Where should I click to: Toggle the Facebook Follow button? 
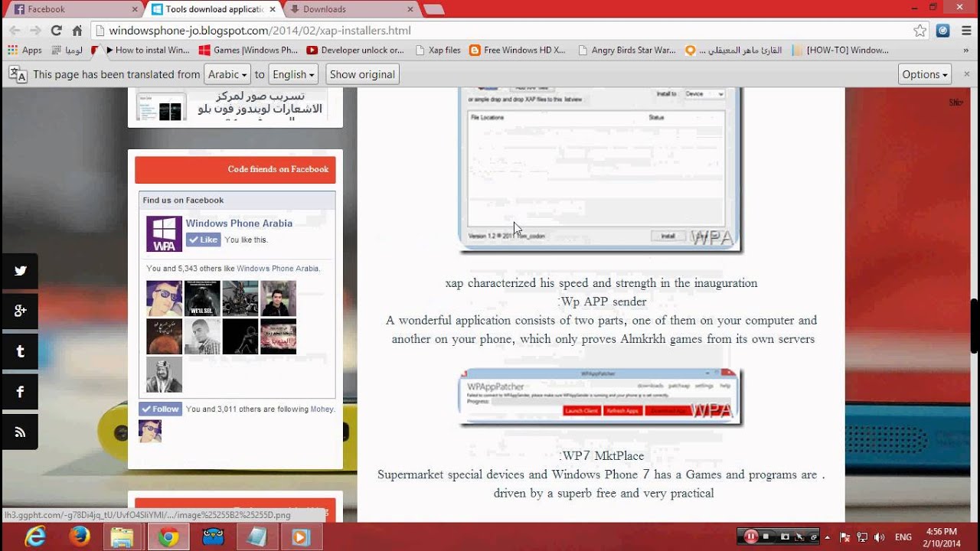click(x=160, y=409)
